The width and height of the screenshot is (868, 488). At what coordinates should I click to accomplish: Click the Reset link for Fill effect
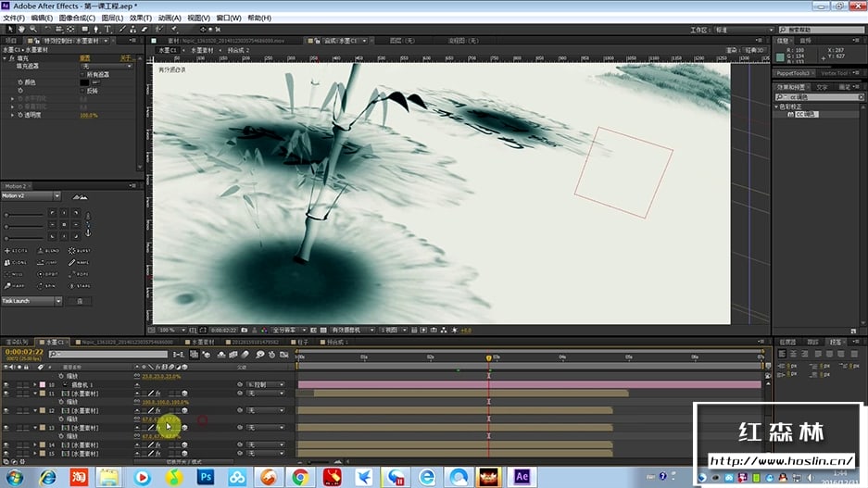[x=84, y=58]
